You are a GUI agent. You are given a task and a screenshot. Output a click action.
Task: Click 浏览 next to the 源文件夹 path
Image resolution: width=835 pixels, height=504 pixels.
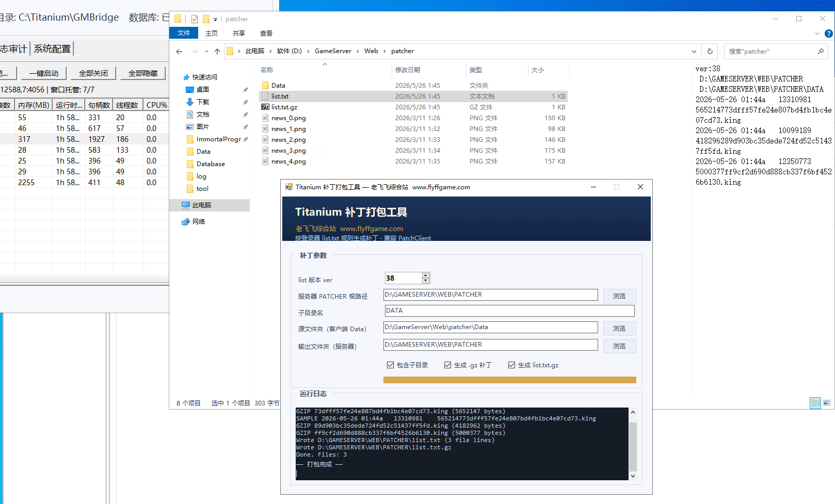click(x=619, y=329)
